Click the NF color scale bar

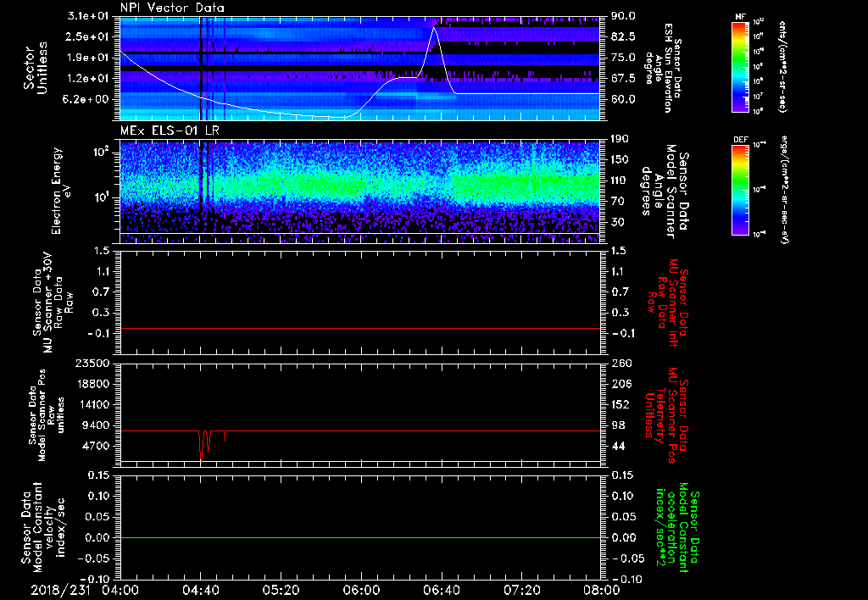739,67
